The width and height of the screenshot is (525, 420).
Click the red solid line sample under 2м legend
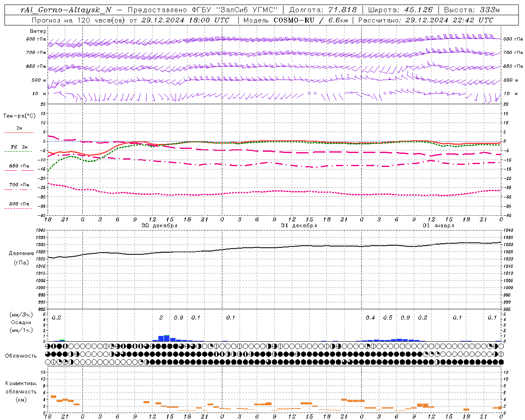pos(19,132)
